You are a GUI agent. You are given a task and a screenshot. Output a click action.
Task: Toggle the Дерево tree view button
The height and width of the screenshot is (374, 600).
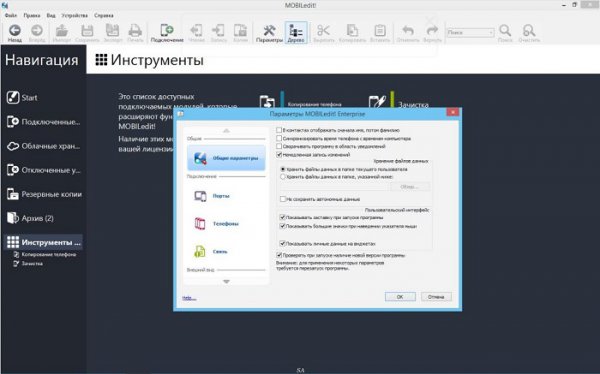coord(296,33)
